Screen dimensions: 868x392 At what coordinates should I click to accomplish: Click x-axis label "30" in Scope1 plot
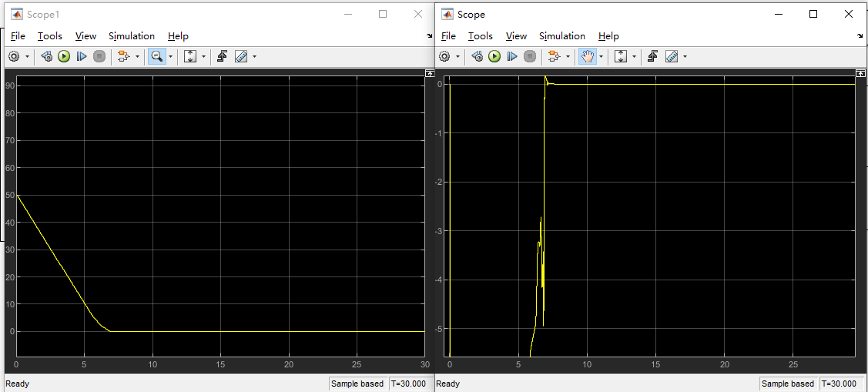click(x=424, y=364)
